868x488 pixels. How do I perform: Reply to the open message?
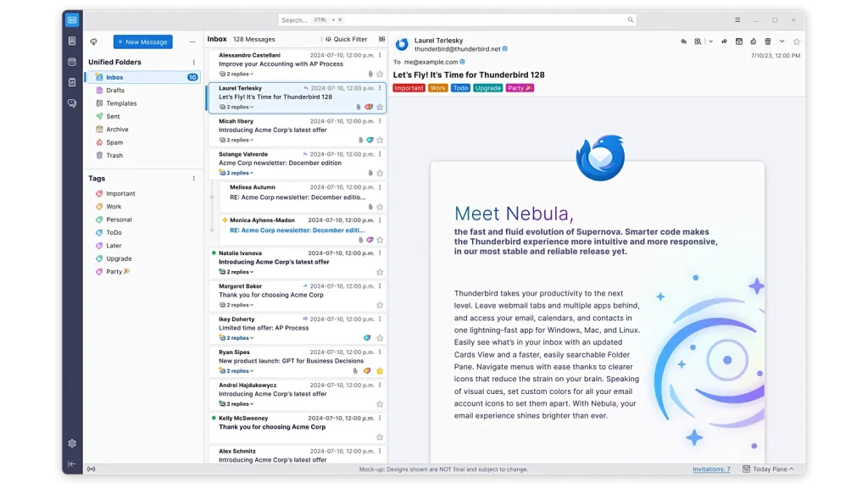[684, 42]
